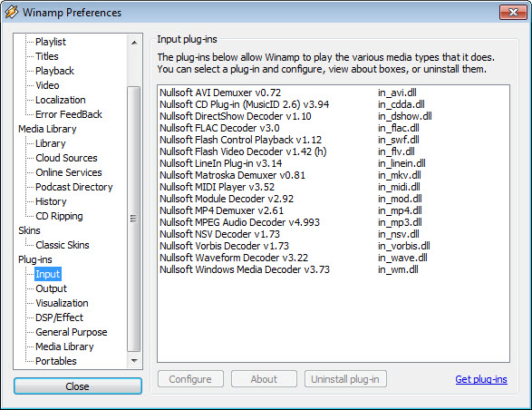Click the in_wave.dll filename
Viewport: 532px width, 410px height.
coord(402,258)
